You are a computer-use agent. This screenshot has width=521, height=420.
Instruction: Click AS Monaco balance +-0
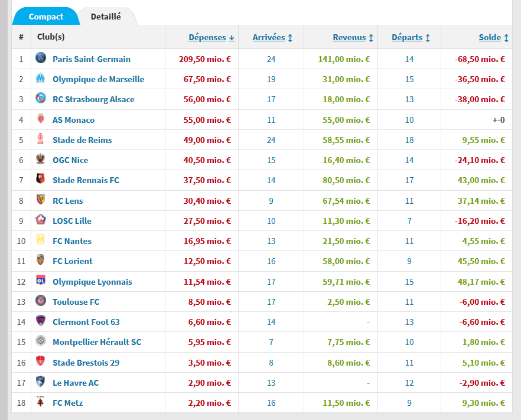pos(499,121)
